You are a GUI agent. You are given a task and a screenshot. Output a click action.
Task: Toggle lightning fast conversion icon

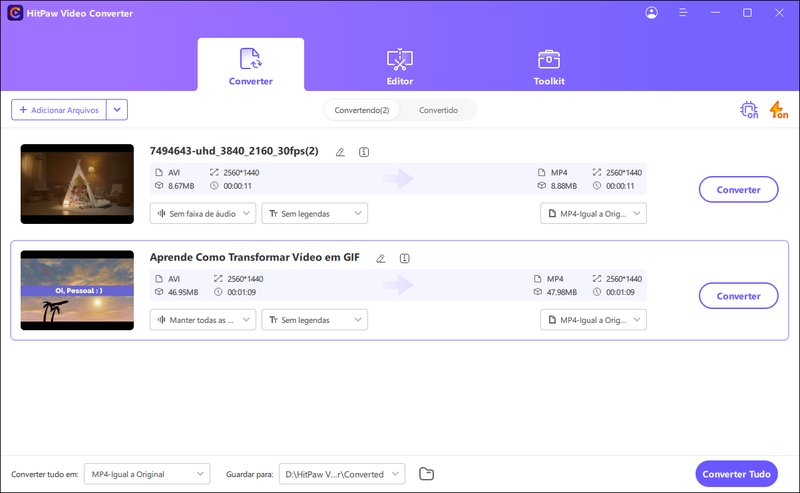(778, 110)
